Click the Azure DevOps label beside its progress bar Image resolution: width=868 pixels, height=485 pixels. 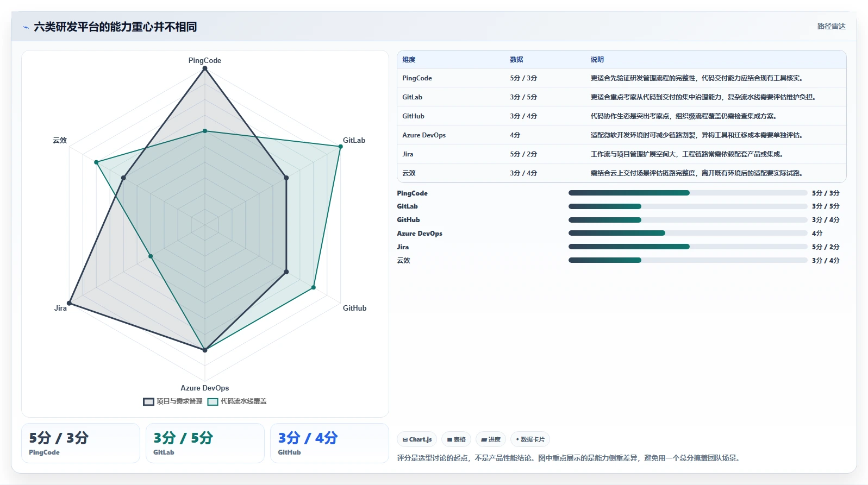(420, 234)
